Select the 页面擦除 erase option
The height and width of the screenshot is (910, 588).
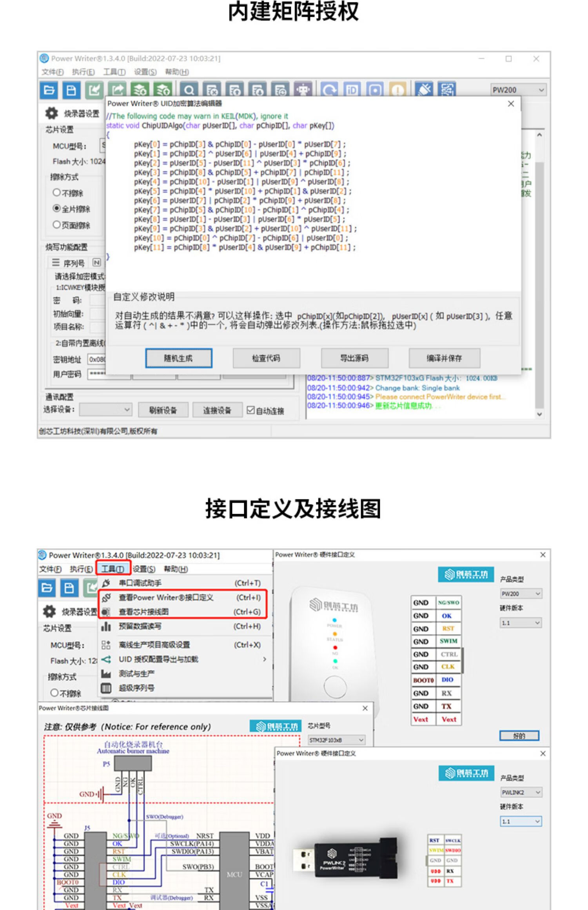click(56, 225)
